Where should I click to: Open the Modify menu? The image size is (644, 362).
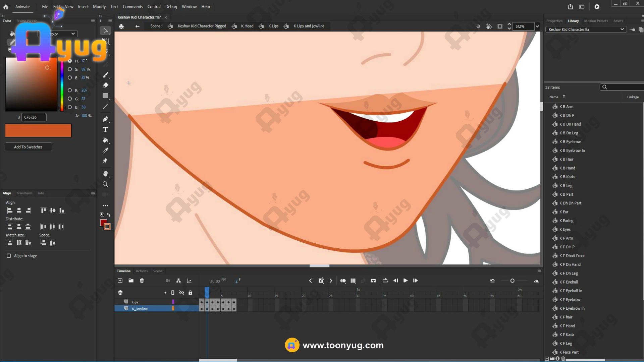point(99,7)
